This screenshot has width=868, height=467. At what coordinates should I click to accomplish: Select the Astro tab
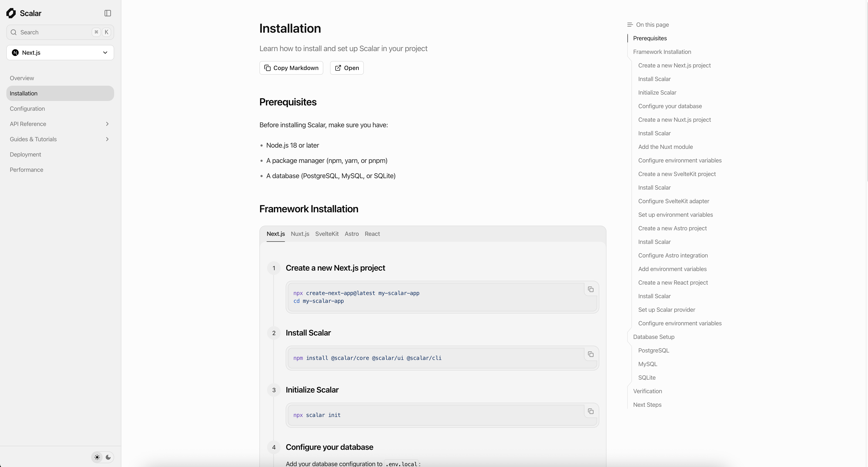click(x=351, y=234)
